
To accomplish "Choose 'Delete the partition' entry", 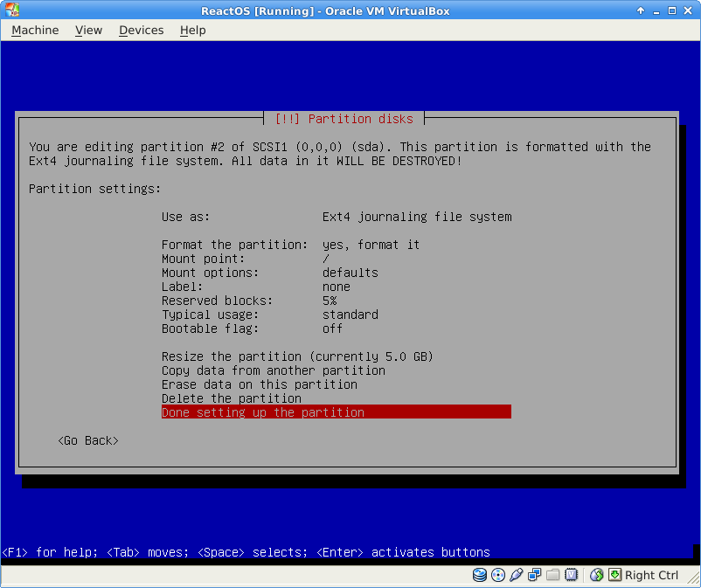I will click(x=232, y=398).
